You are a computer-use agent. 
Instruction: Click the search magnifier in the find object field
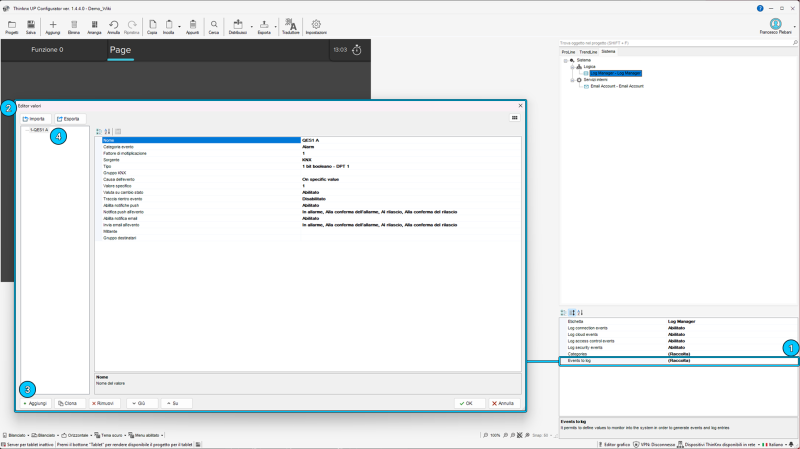coord(794,43)
